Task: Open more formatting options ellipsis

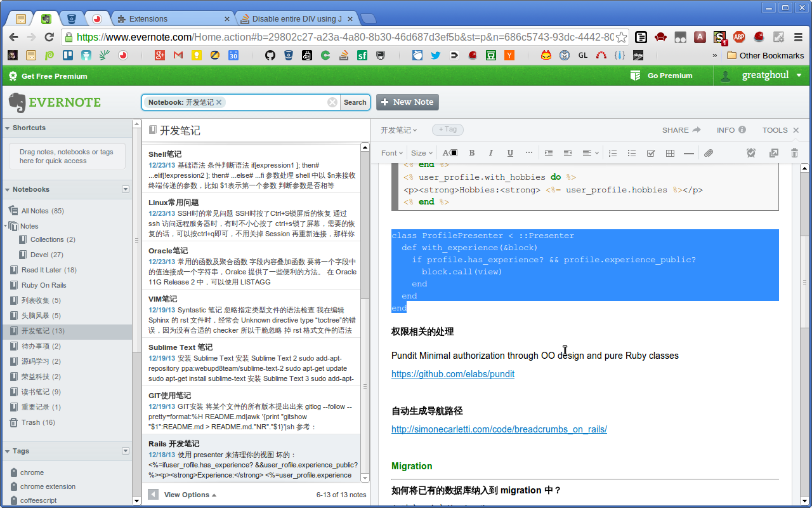Action: tap(529, 153)
